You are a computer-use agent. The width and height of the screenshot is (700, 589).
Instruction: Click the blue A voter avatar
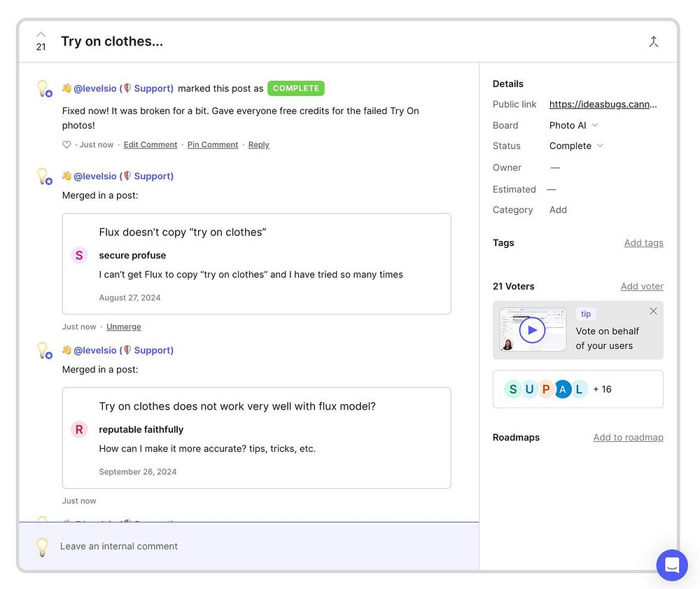pos(563,389)
